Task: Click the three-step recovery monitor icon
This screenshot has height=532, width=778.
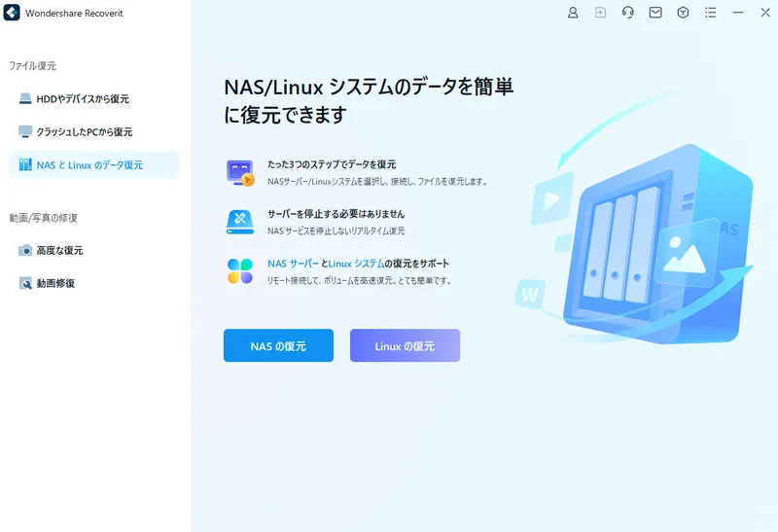Action: pyautogui.click(x=240, y=173)
